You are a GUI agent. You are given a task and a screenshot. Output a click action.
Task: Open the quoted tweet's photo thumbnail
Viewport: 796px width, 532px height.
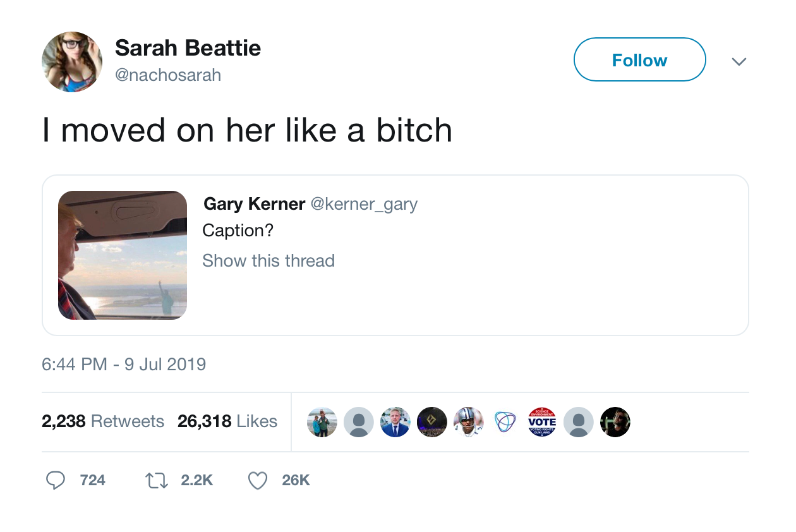123,255
